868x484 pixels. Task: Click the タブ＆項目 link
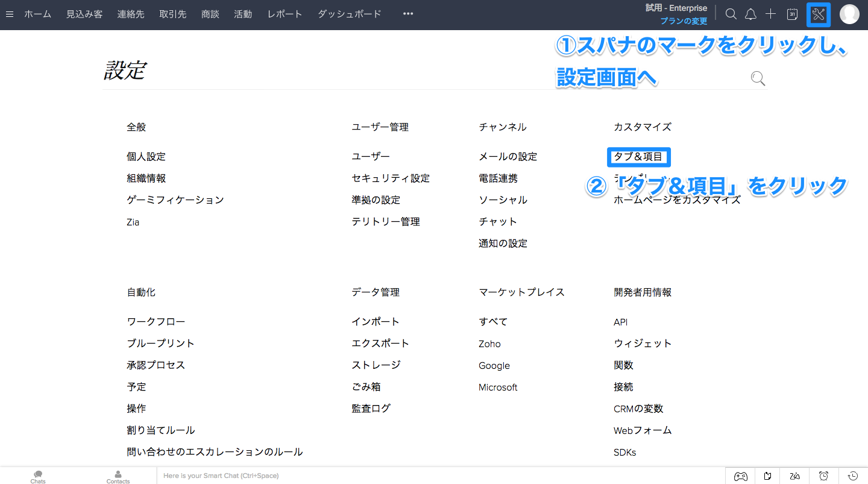pos(638,157)
